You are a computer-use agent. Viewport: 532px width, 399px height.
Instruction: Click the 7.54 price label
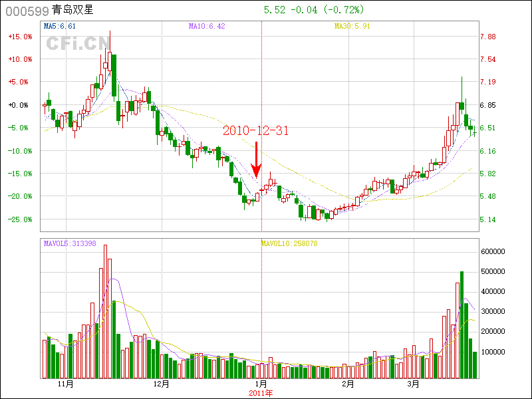[488, 59]
